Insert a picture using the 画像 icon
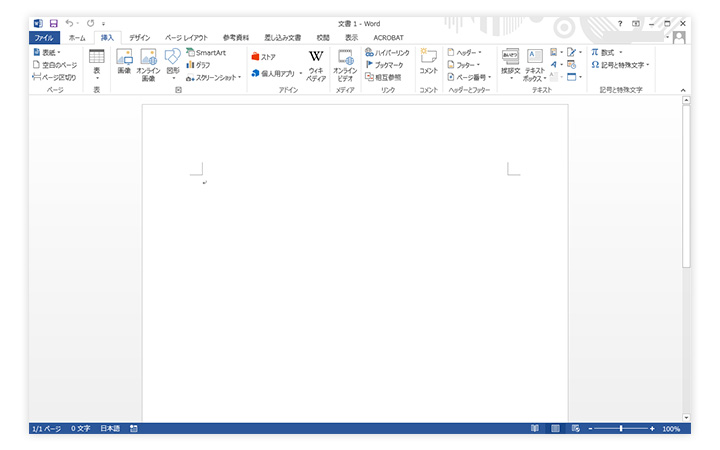 tap(124, 62)
